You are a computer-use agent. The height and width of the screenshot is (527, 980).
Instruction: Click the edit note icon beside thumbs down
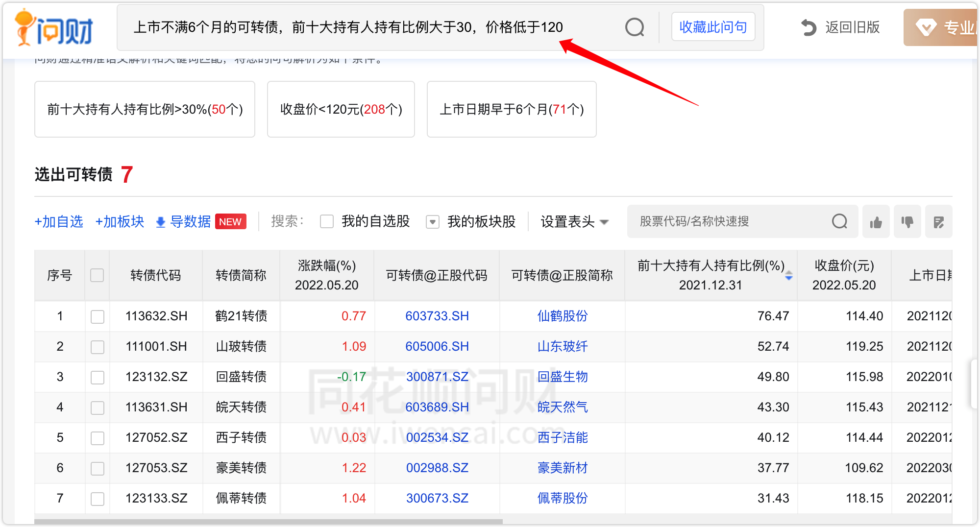click(x=938, y=222)
